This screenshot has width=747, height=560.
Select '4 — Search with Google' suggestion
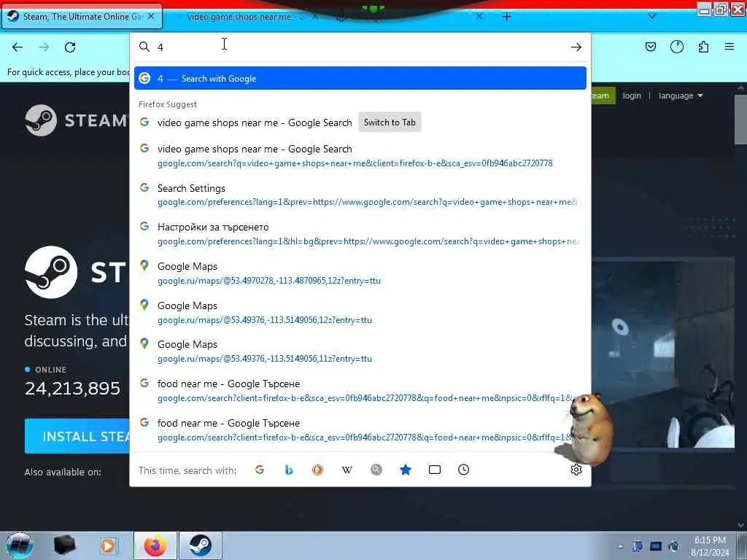360,78
